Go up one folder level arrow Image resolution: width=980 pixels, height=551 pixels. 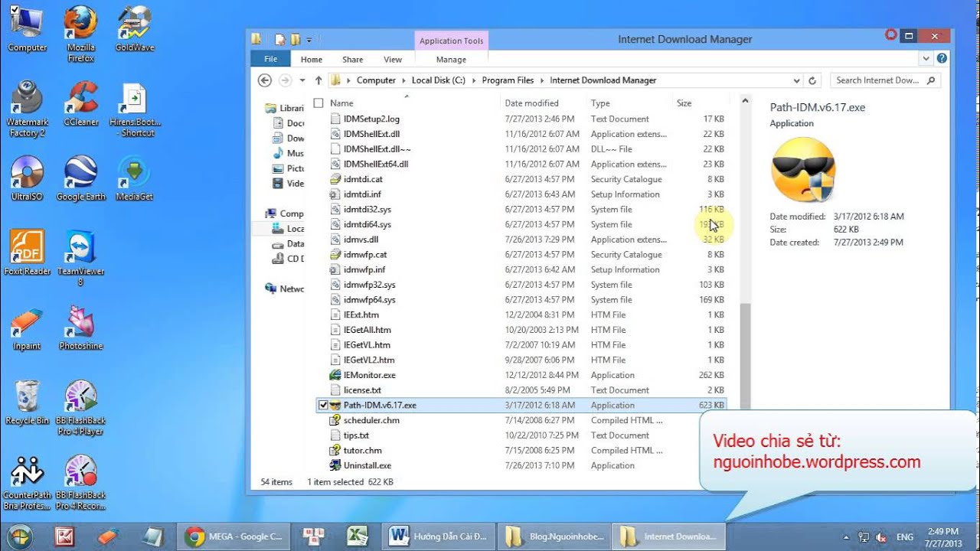coord(318,80)
